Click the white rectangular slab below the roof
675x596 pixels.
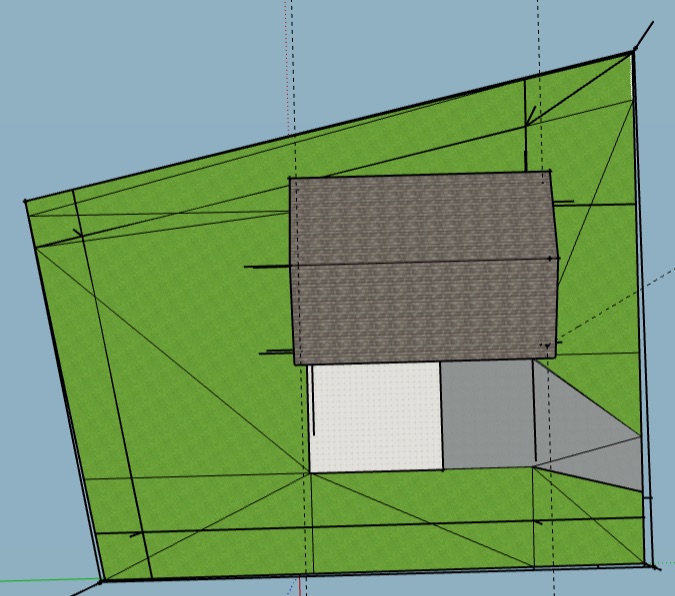coord(376,417)
